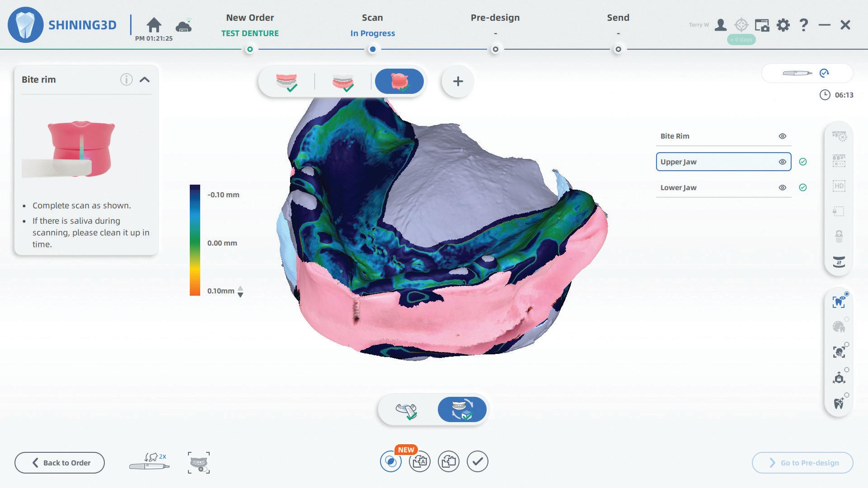
Task: Click the home icon
Action: point(154,25)
